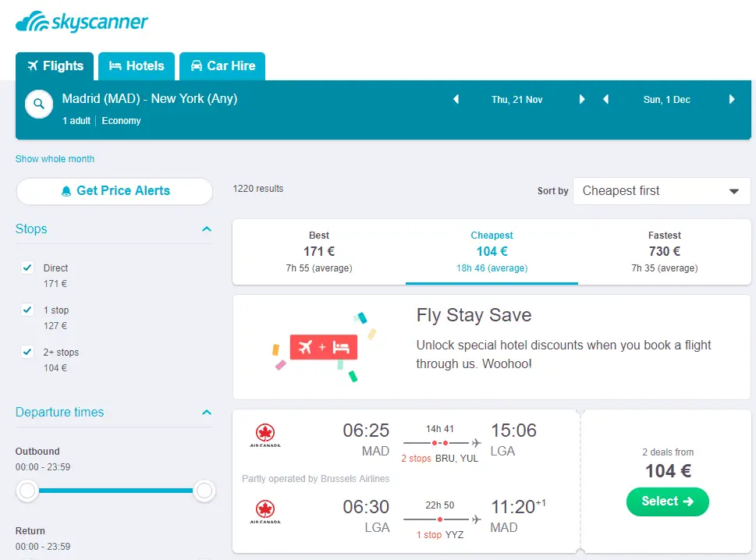Image resolution: width=756 pixels, height=560 pixels.
Task: Go to previous day for Thu, 21 Nov
Action: pos(456,100)
